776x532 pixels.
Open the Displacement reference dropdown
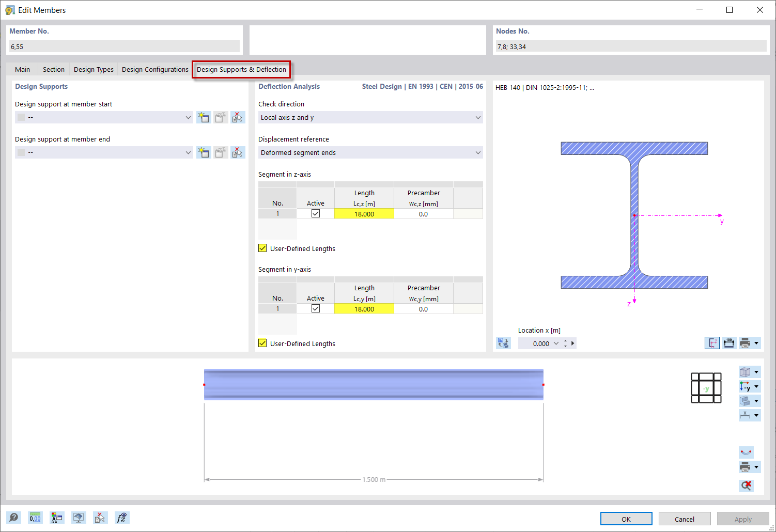370,152
